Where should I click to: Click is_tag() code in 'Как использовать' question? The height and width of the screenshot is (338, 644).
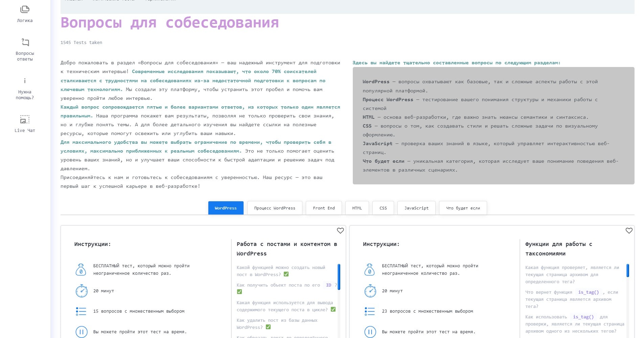tap(583, 317)
